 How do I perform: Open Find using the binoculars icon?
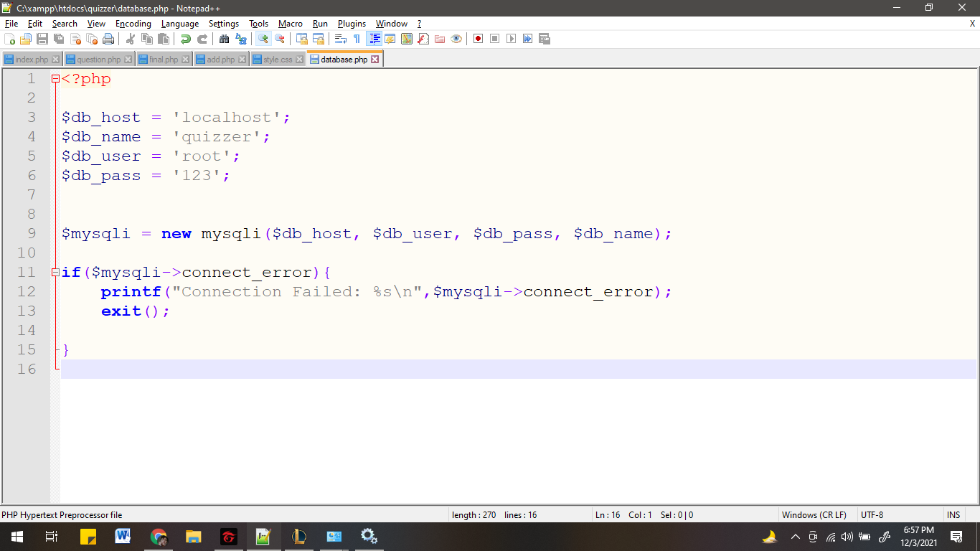point(225,39)
